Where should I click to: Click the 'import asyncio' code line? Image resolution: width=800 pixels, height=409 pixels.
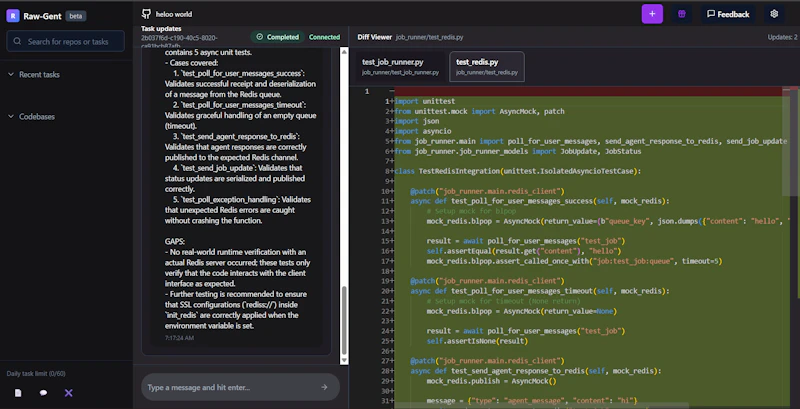(422, 131)
